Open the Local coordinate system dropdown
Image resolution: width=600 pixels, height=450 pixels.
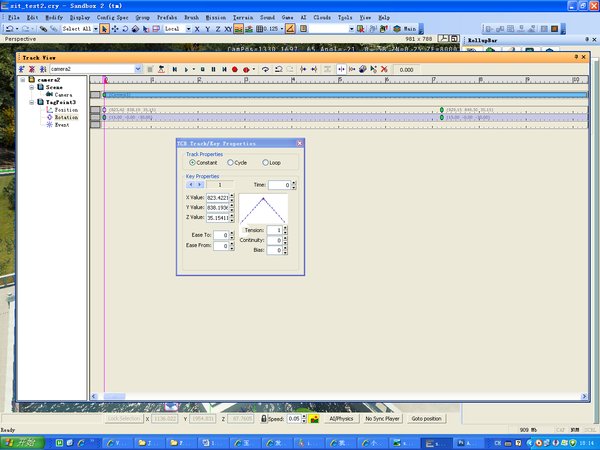tap(189, 29)
